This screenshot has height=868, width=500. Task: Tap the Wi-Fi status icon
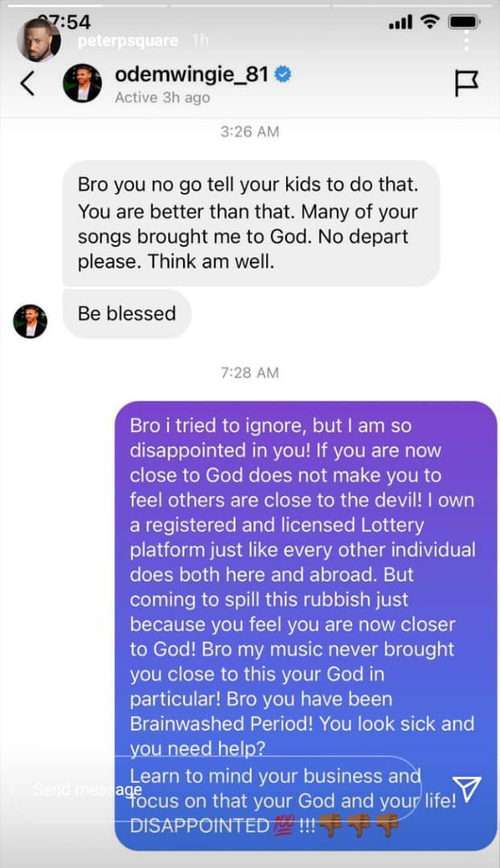coord(430,23)
